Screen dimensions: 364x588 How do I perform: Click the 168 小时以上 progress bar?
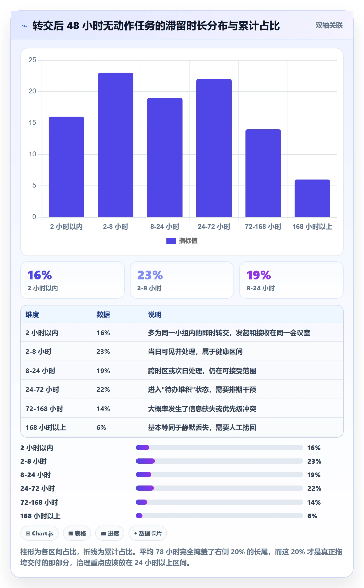click(x=219, y=516)
